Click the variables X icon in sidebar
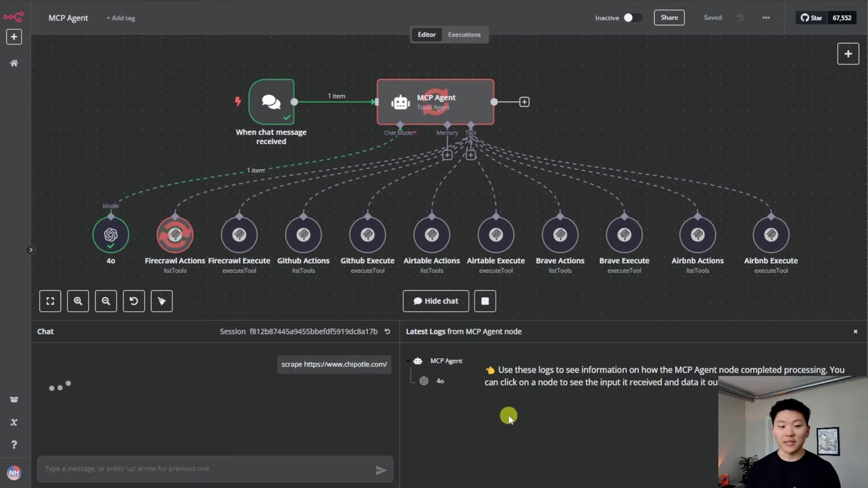Screen dimensions: 868x488 [x=14, y=422]
